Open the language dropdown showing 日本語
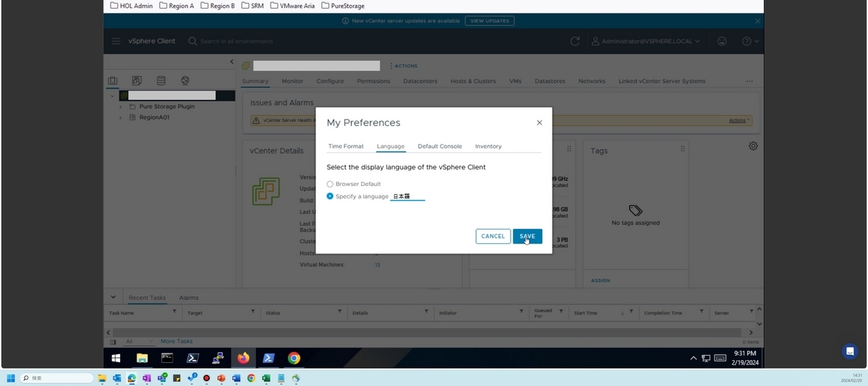The image size is (868, 386). 407,196
